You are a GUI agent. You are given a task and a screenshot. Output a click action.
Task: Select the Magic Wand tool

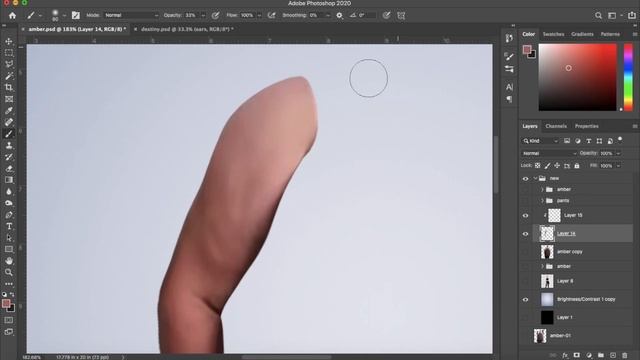tap(9, 76)
